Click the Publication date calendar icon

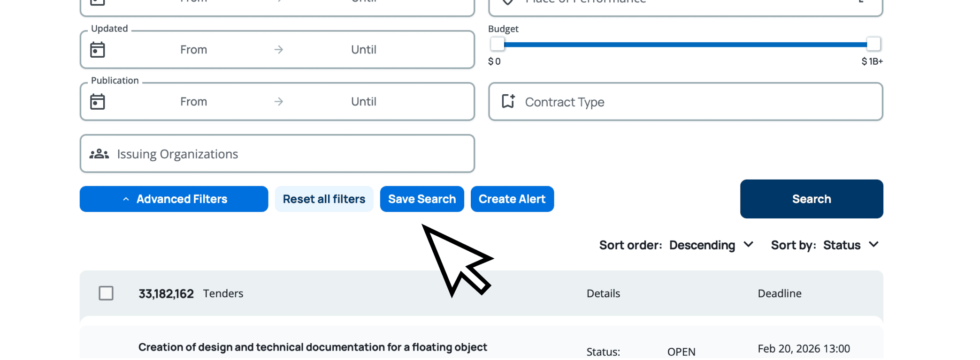point(98,102)
